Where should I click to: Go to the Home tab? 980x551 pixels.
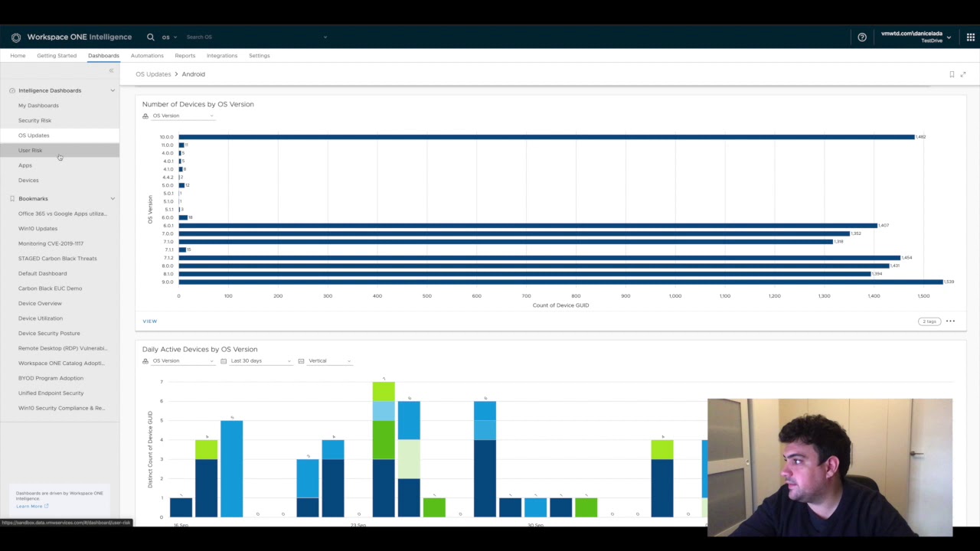pos(18,55)
